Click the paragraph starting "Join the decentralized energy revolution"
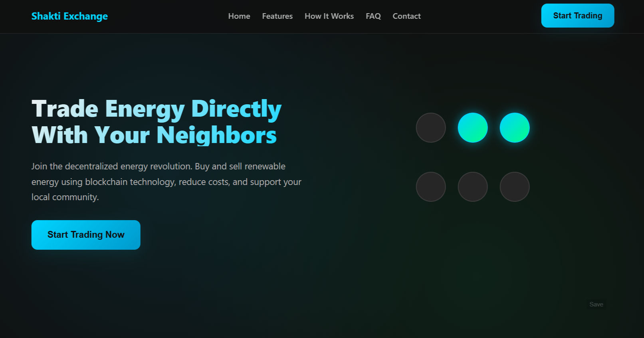644x338 pixels. pyautogui.click(x=166, y=182)
